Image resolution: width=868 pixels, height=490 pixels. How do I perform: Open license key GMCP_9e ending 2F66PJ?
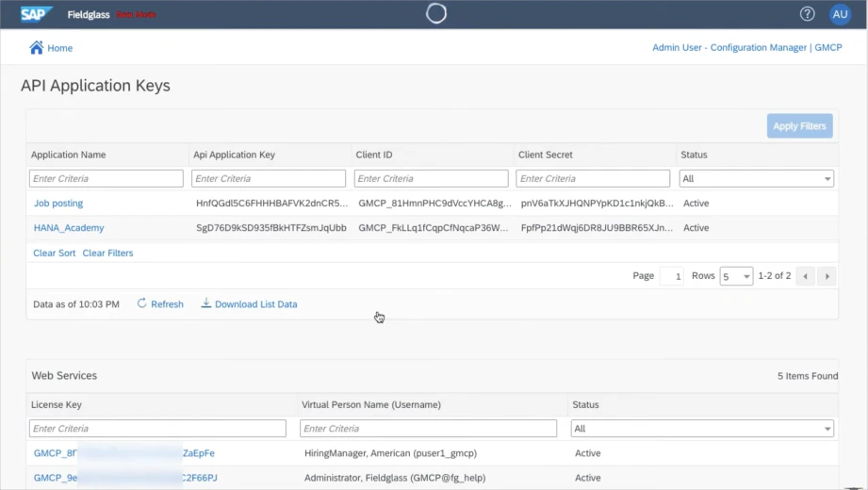click(125, 477)
